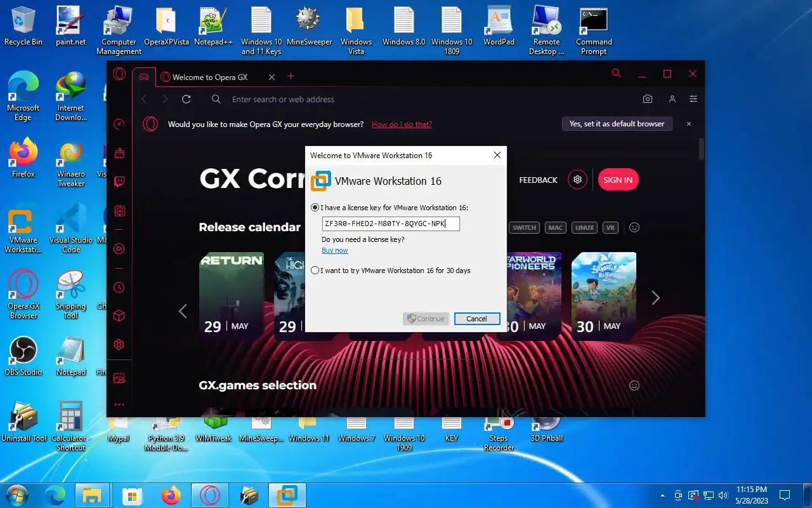Viewport: 812px width, 508px height.
Task: Click the release calendar smiley feedback icon
Action: 634,227
